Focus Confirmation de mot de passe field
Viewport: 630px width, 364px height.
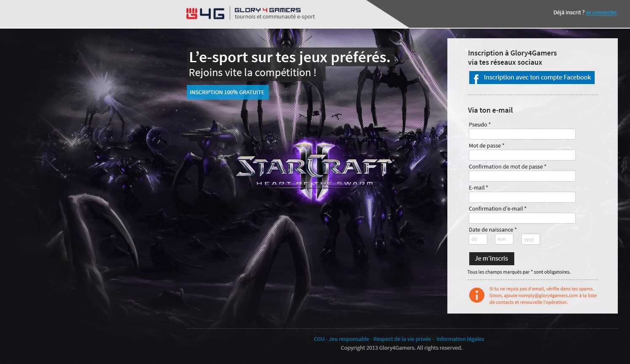522,176
